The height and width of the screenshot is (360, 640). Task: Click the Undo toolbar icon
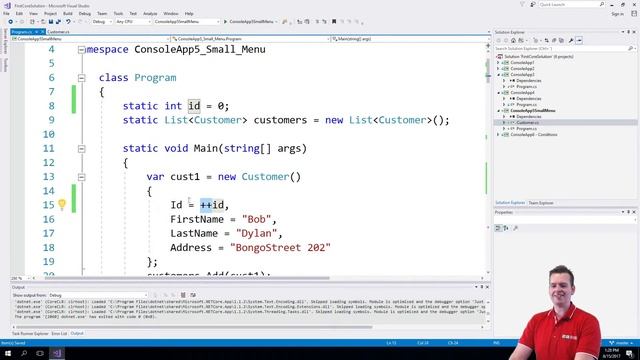[x=68, y=22]
